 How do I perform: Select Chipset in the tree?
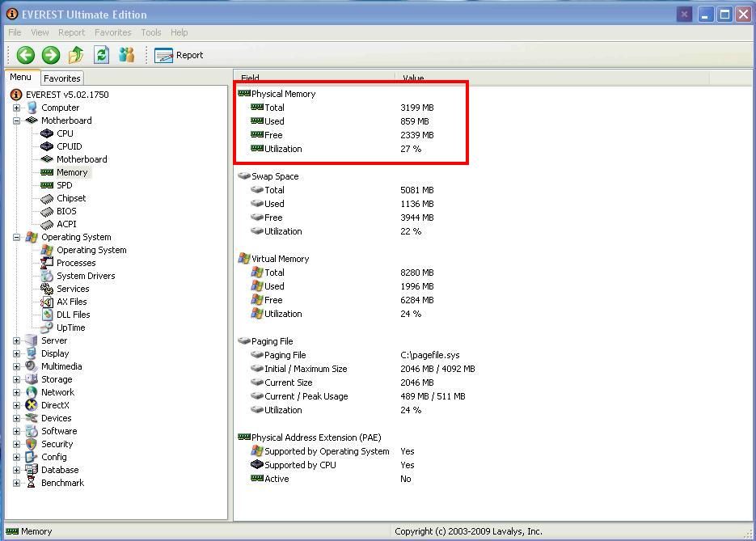coord(71,198)
